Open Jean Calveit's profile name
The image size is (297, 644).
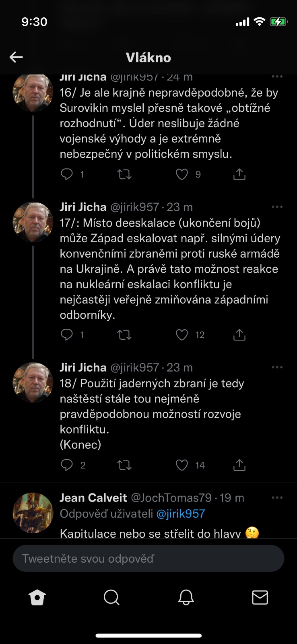click(93, 498)
